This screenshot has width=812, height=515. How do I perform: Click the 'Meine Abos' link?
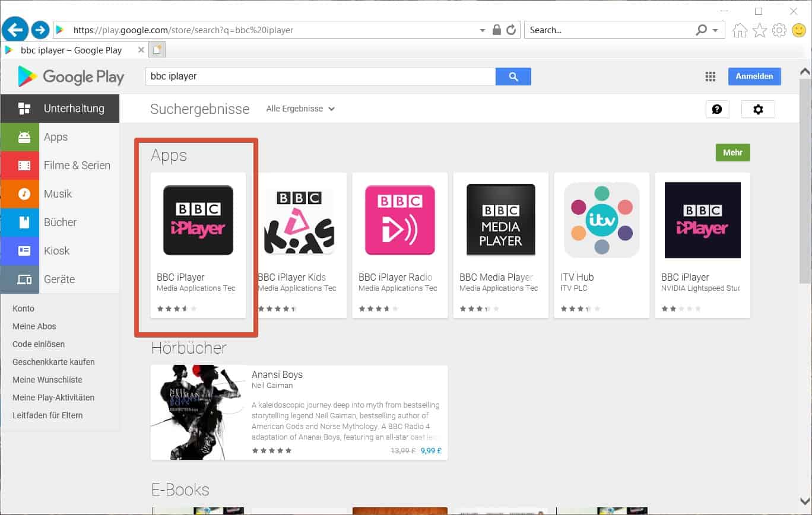pyautogui.click(x=34, y=326)
